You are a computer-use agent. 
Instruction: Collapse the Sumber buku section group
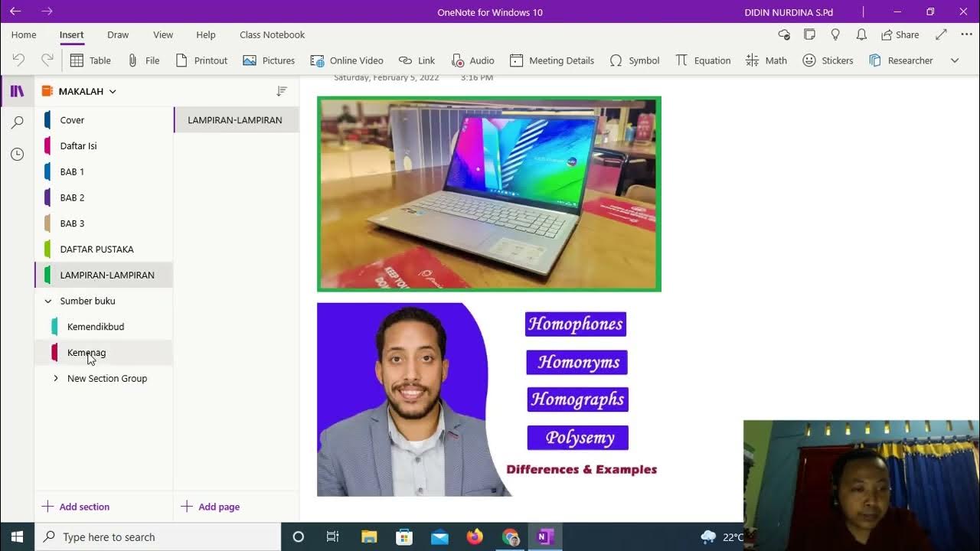click(x=48, y=301)
